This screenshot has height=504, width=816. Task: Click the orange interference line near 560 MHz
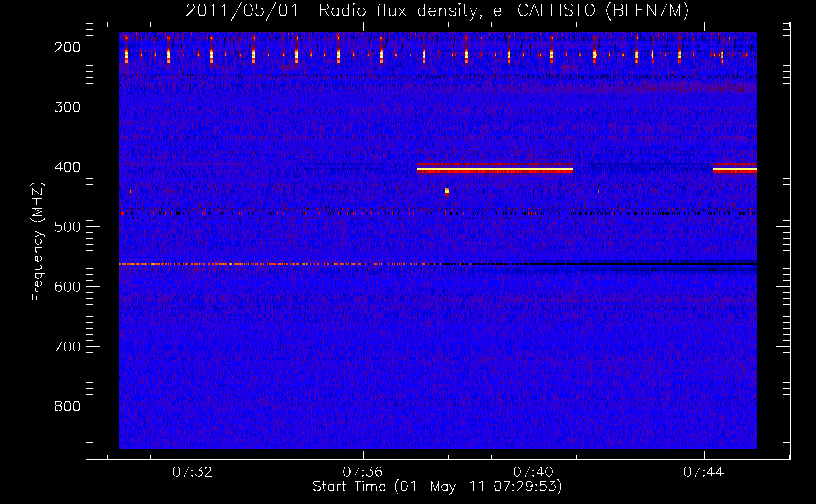(281, 264)
